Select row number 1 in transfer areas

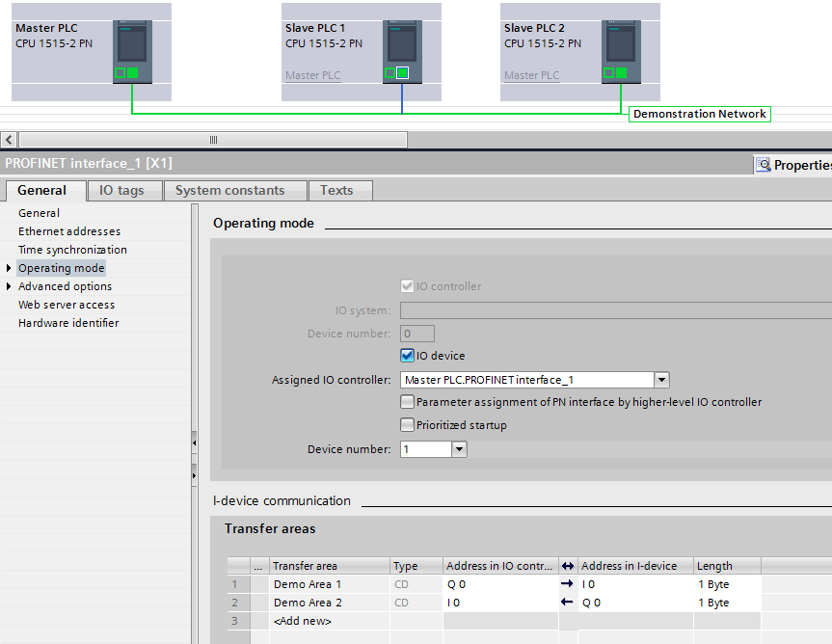pos(238,584)
